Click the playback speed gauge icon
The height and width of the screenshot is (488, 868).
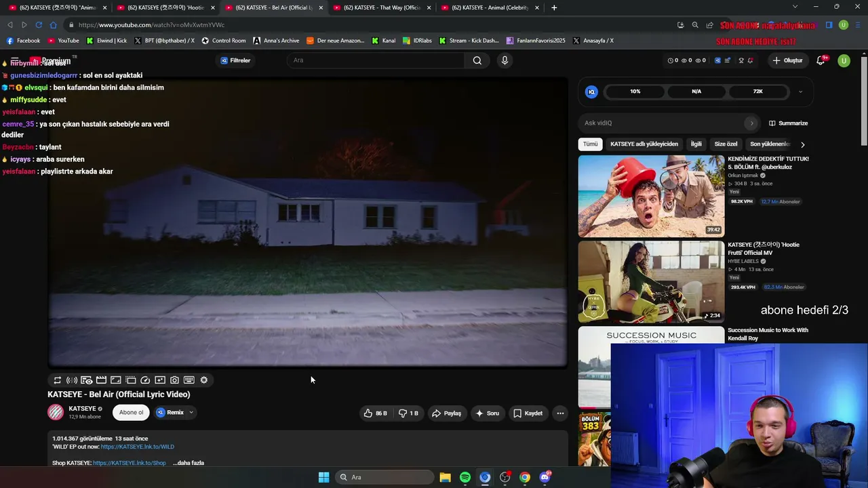[x=145, y=380]
